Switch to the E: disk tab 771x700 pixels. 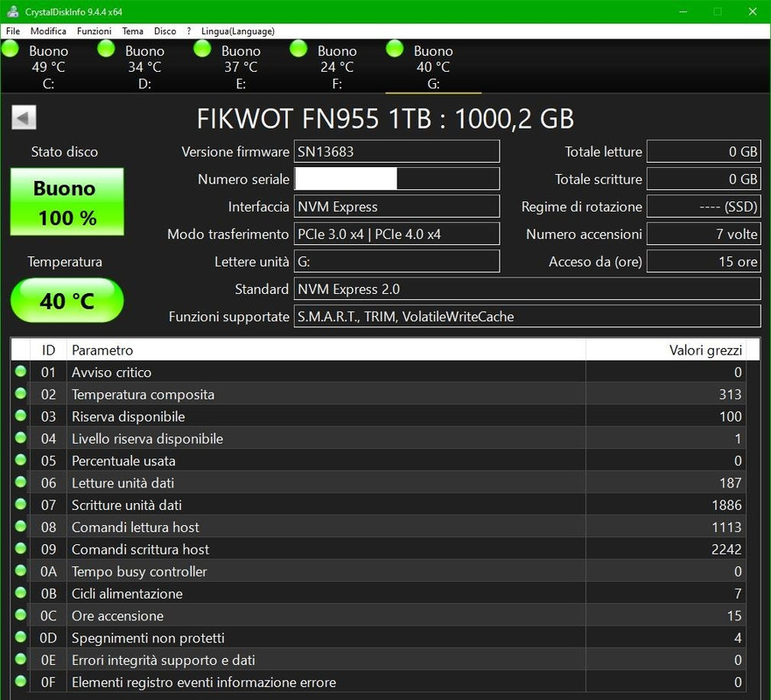241,66
